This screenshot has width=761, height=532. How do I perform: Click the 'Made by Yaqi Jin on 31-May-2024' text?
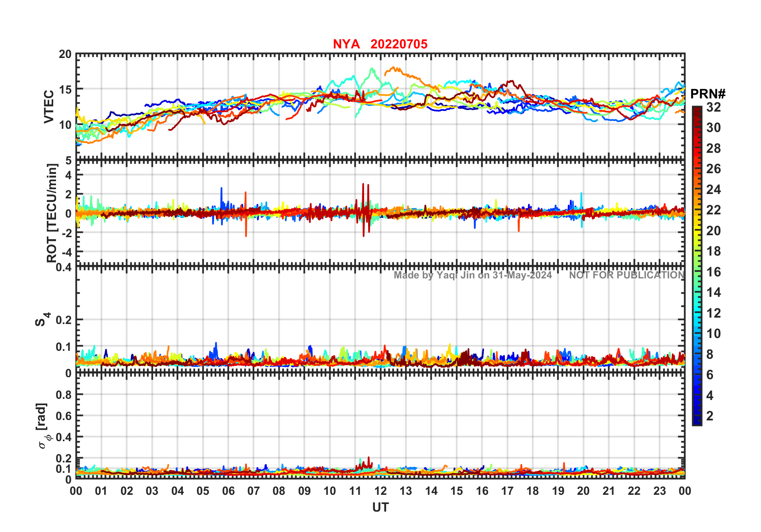473,275
